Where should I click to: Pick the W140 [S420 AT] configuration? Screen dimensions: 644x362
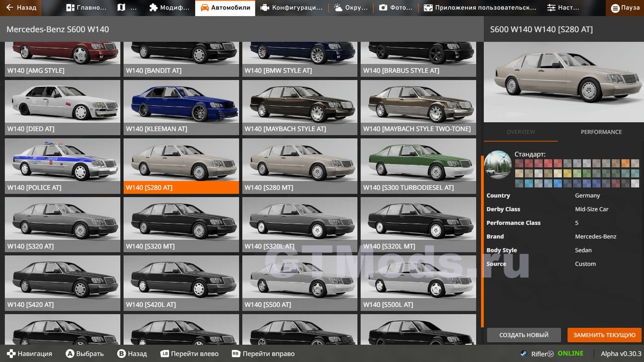(x=63, y=283)
